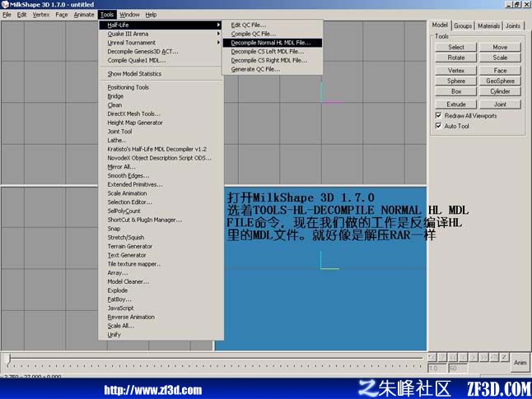This screenshot has height=399, width=532.
Task: Choose Generate QC File option
Action: point(272,69)
